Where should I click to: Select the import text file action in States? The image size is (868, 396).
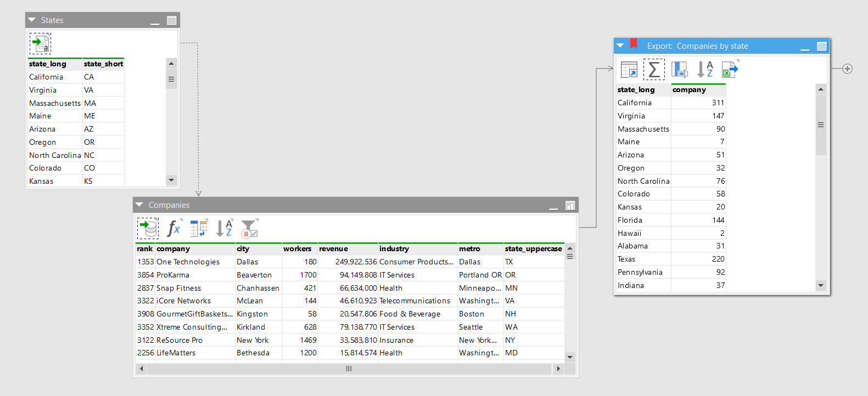(40, 43)
